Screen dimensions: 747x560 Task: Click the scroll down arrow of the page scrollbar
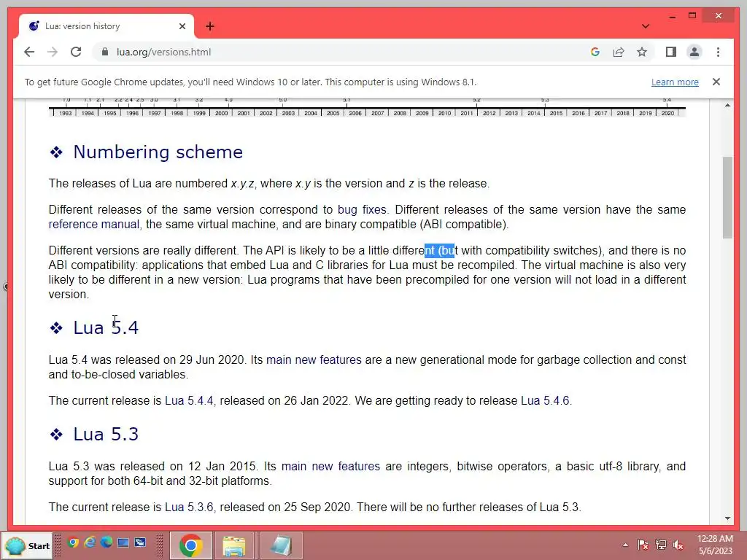tap(727, 518)
